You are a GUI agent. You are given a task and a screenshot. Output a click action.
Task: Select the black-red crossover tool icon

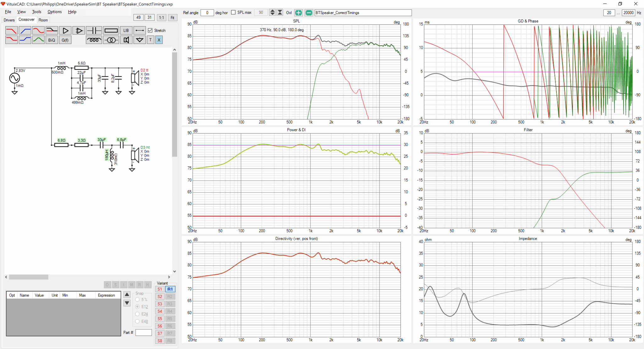(x=52, y=30)
